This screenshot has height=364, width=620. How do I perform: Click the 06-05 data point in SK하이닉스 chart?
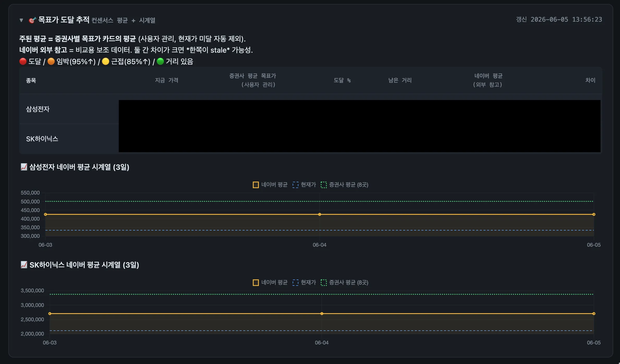pos(594,314)
